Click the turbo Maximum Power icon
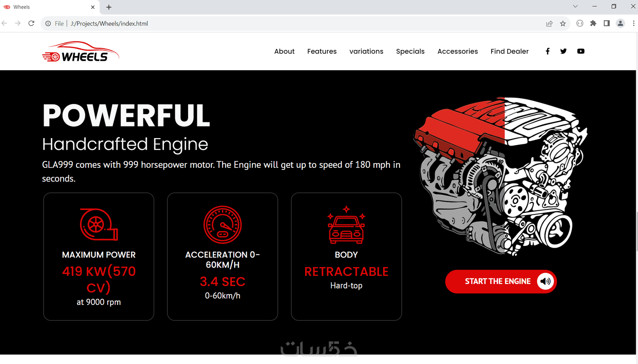 (99, 224)
